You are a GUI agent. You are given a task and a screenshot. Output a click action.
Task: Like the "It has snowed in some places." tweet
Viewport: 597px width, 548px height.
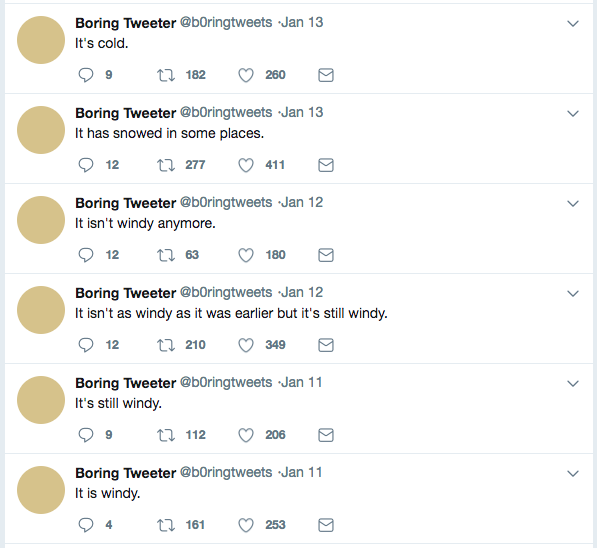246,165
